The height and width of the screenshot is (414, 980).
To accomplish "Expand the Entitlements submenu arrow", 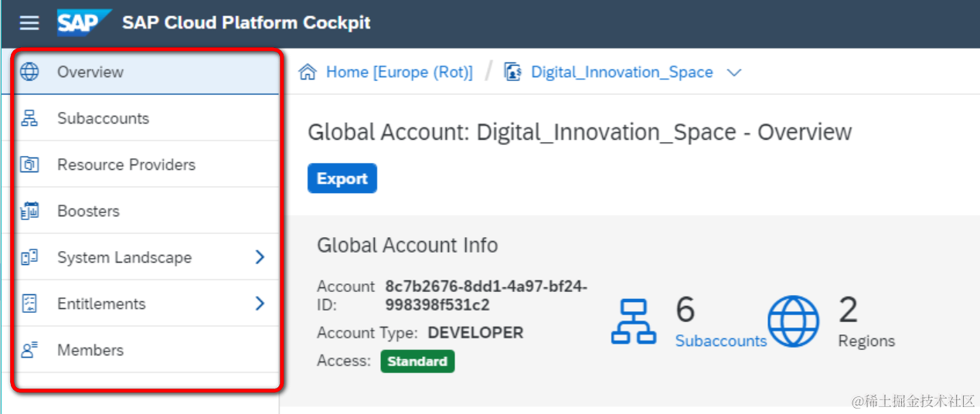I will (x=260, y=304).
